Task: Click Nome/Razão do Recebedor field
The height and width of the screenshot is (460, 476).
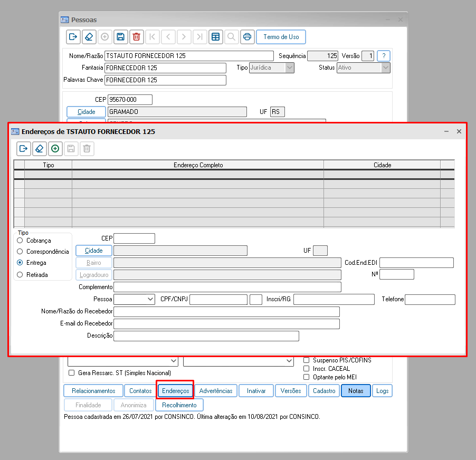Action: point(227,312)
